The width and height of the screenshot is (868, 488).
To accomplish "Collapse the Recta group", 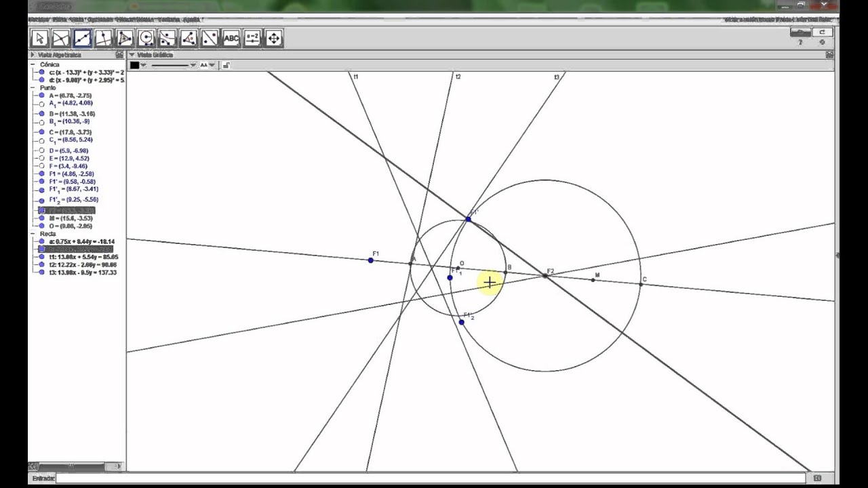I will (33, 233).
